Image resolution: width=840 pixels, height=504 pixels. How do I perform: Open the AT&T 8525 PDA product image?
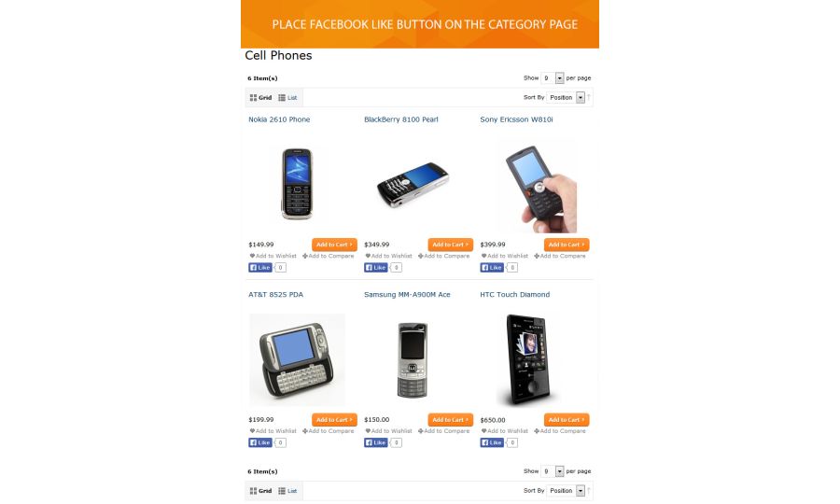click(297, 359)
